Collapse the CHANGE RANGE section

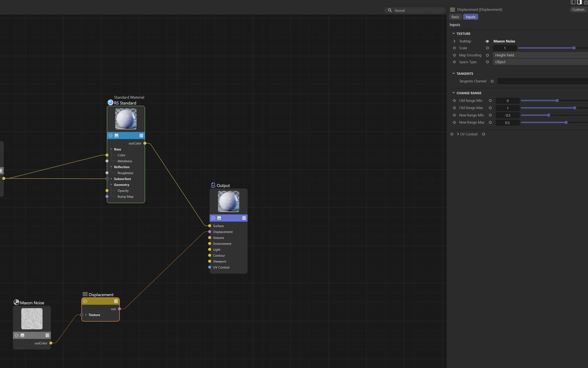(453, 93)
